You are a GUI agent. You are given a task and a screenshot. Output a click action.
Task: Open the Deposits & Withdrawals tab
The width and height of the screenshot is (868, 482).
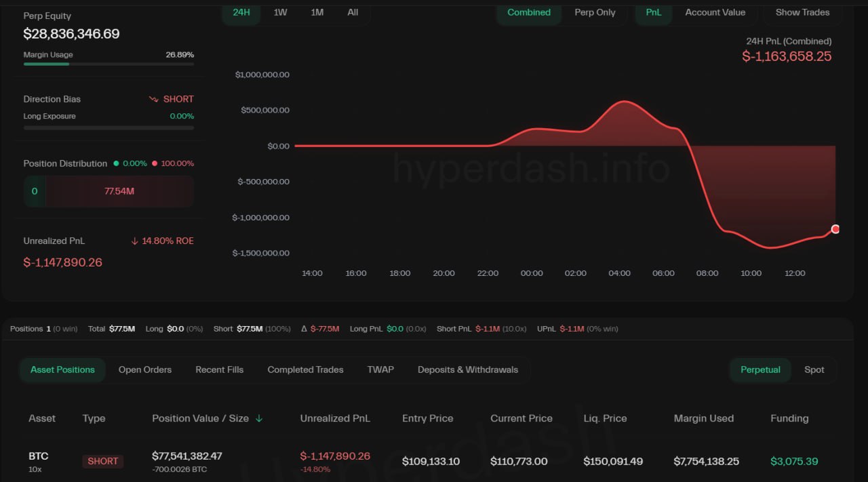click(x=467, y=369)
